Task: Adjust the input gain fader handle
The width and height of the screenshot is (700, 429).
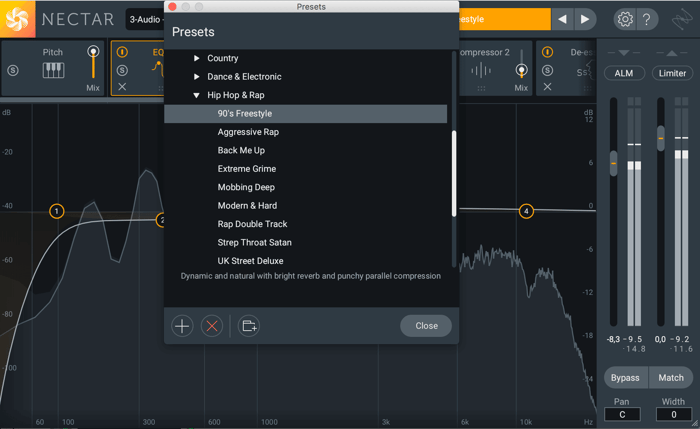Action: click(613, 163)
